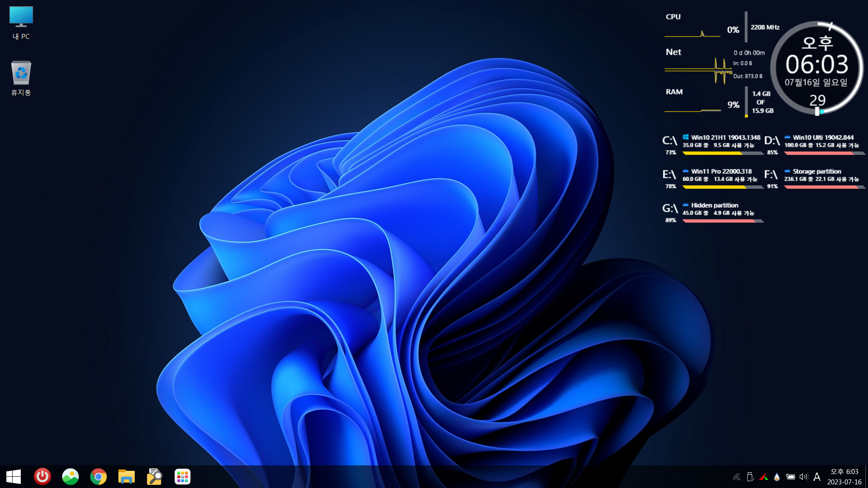
Task: Click the '1.4 GB OF 15.9 GB' memory text
Action: (x=762, y=102)
